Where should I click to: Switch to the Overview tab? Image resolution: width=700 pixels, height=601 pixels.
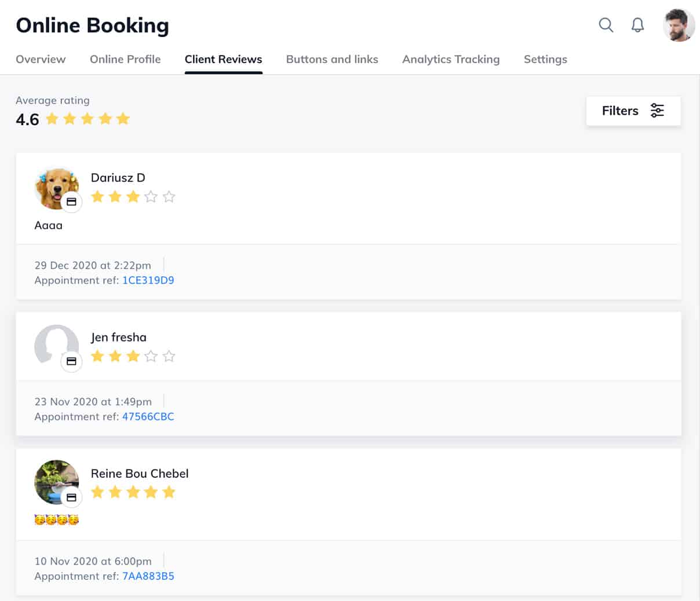point(41,59)
